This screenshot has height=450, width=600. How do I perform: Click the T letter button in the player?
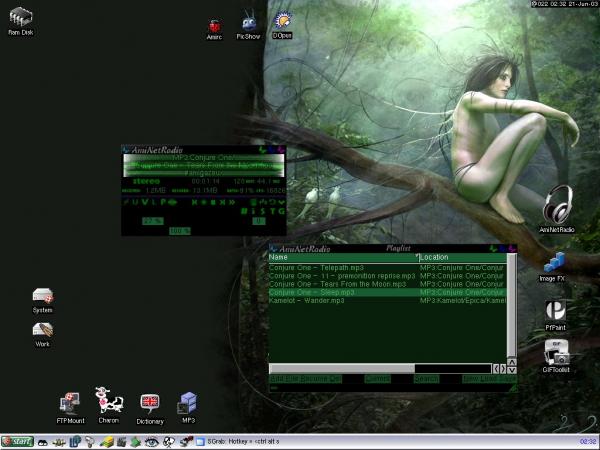point(272,211)
